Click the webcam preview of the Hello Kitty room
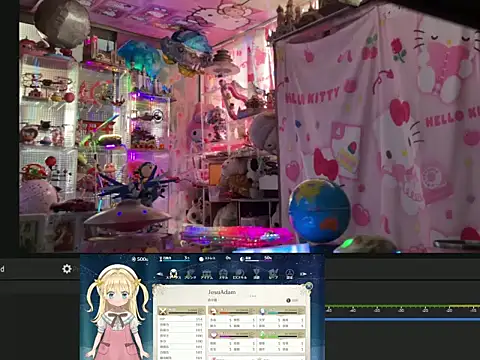480x360 pixels. (x=249, y=126)
